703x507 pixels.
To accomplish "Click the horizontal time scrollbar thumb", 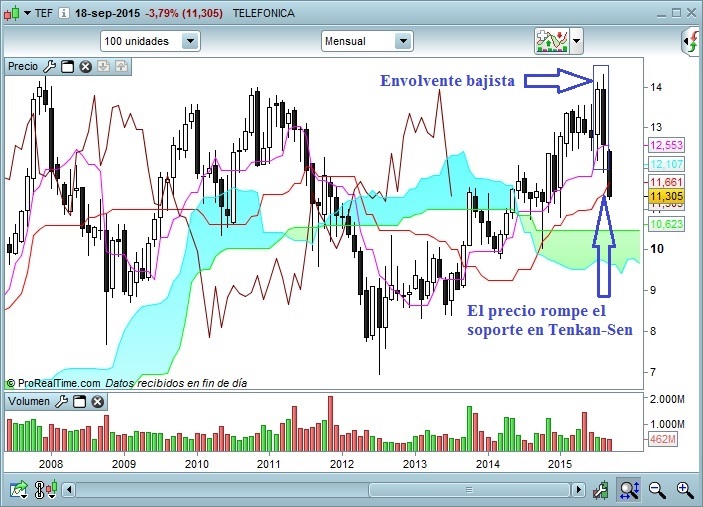I will click(x=469, y=490).
